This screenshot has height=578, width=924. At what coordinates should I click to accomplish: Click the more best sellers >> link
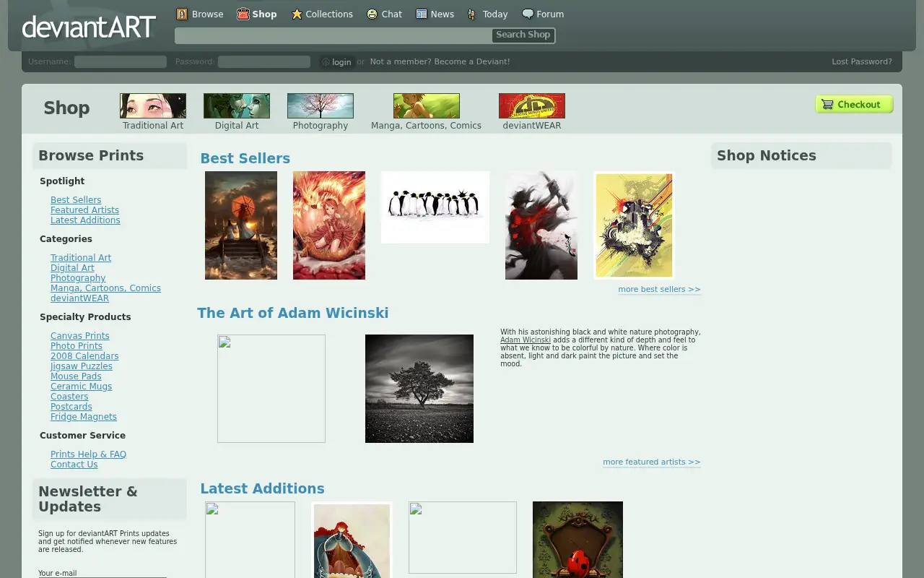(659, 289)
